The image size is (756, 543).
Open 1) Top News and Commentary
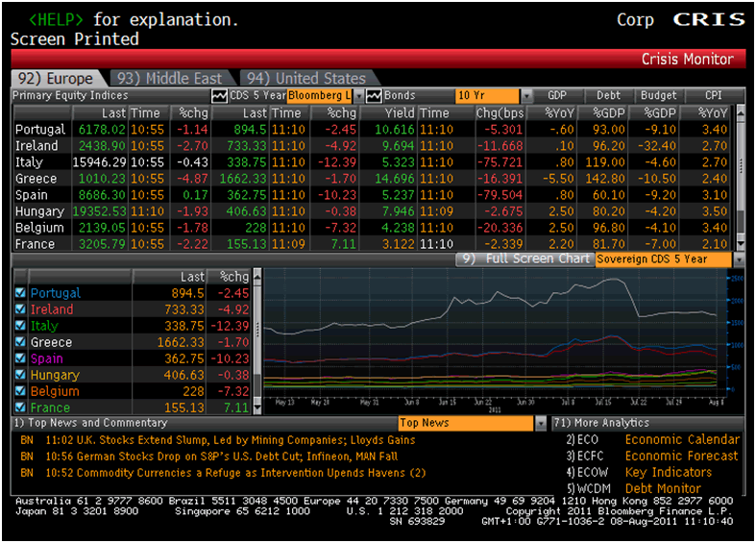click(90, 423)
